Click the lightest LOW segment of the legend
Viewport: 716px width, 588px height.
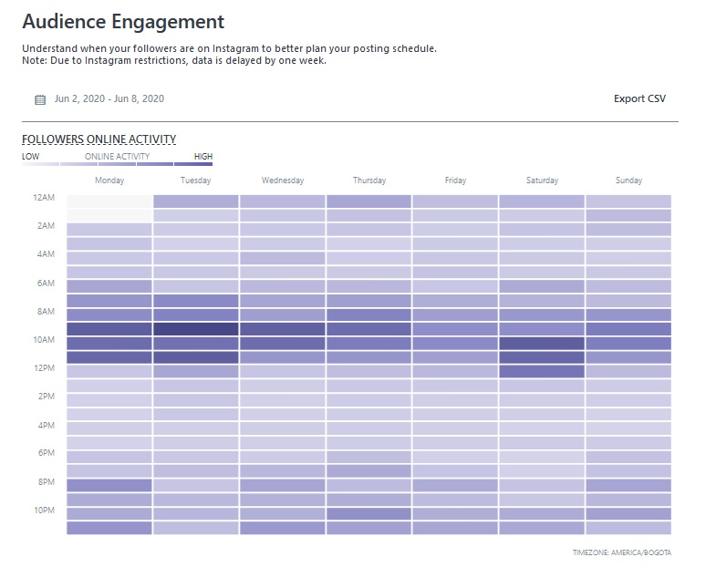click(x=40, y=164)
